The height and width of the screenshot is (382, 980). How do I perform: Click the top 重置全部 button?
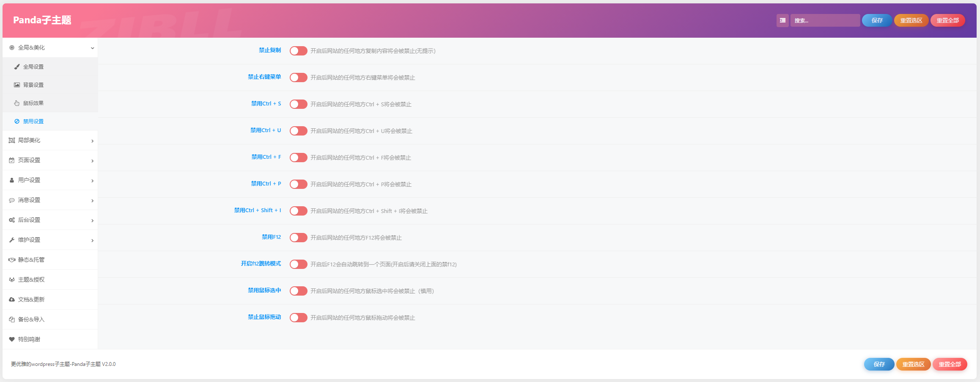coord(947,20)
